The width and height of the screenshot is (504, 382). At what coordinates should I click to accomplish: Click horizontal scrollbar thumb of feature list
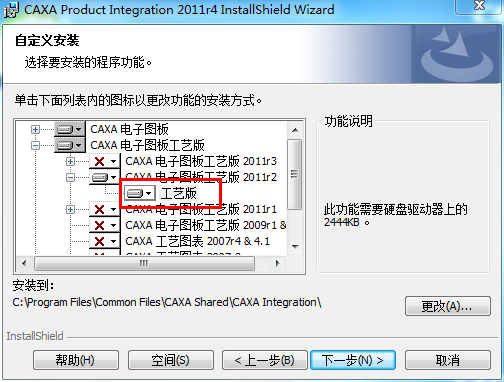point(144,263)
